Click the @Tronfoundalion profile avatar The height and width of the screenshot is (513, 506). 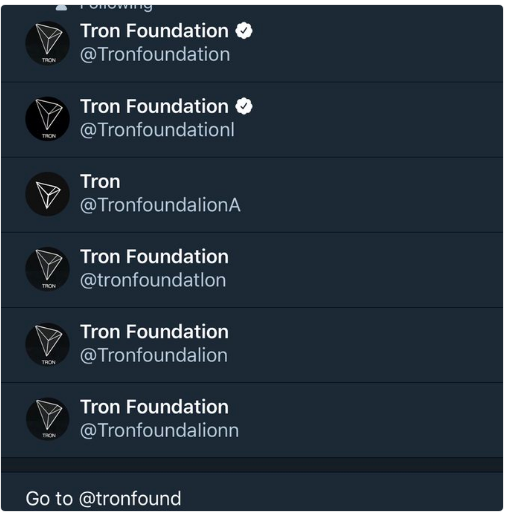click(48, 344)
